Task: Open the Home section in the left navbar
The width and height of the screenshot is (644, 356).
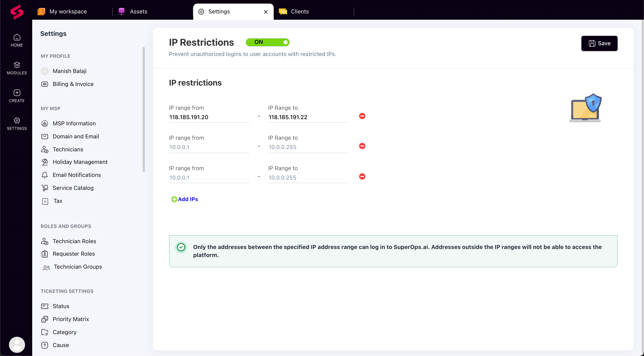Action: tap(17, 40)
